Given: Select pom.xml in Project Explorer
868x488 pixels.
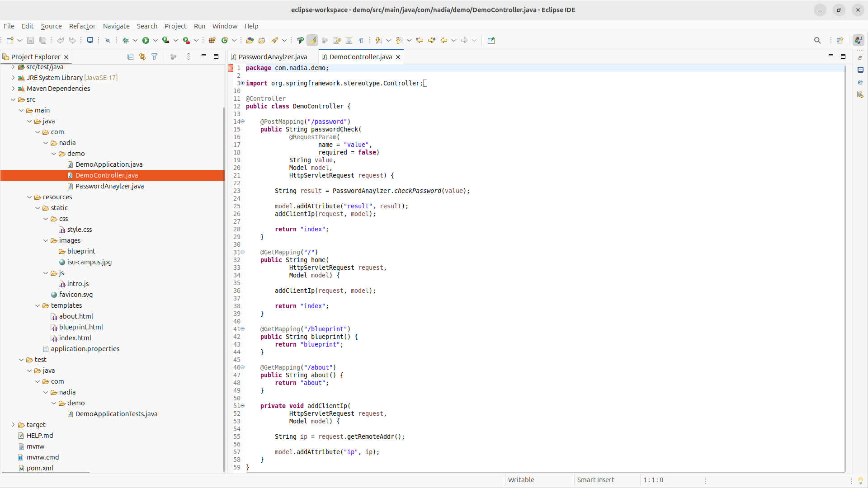Looking at the screenshot, I should pyautogui.click(x=40, y=468).
